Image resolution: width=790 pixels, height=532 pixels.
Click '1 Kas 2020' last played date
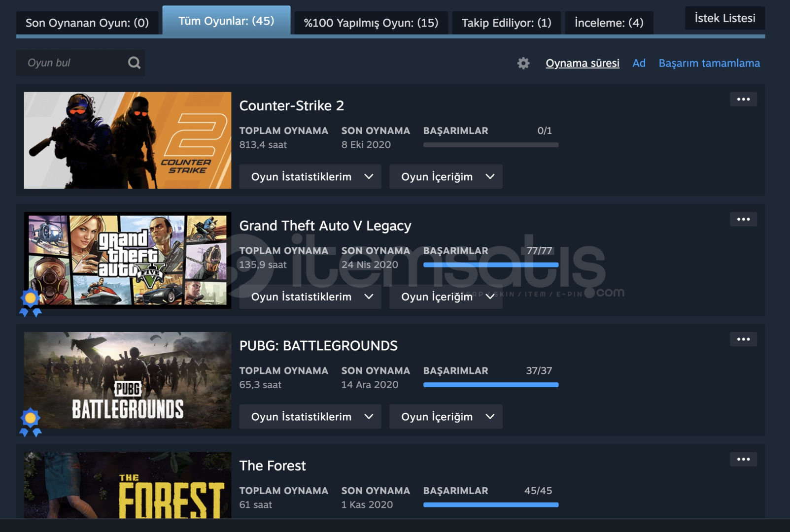367,505
